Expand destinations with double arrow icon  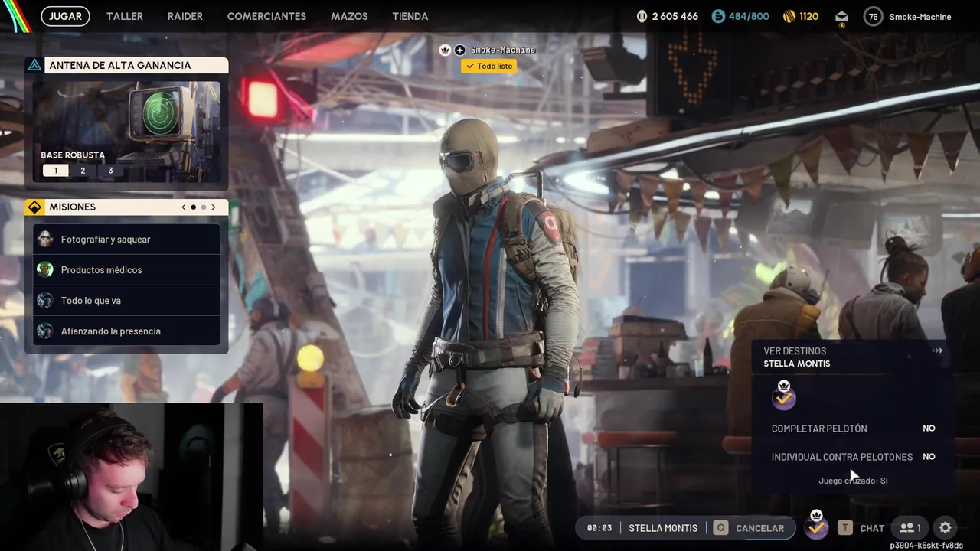[937, 351]
